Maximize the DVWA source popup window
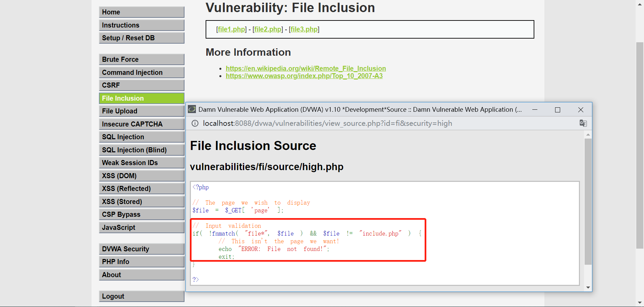This screenshot has height=307, width=644. click(x=558, y=110)
